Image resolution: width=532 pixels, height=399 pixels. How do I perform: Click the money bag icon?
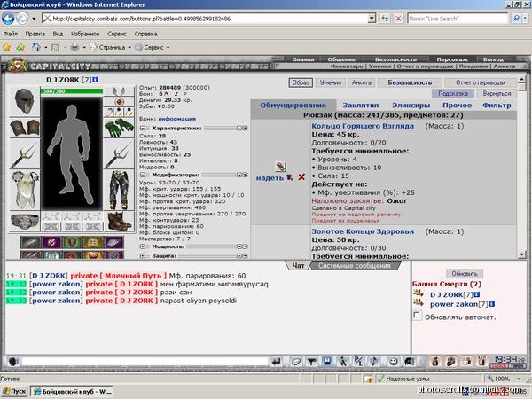tap(435, 362)
